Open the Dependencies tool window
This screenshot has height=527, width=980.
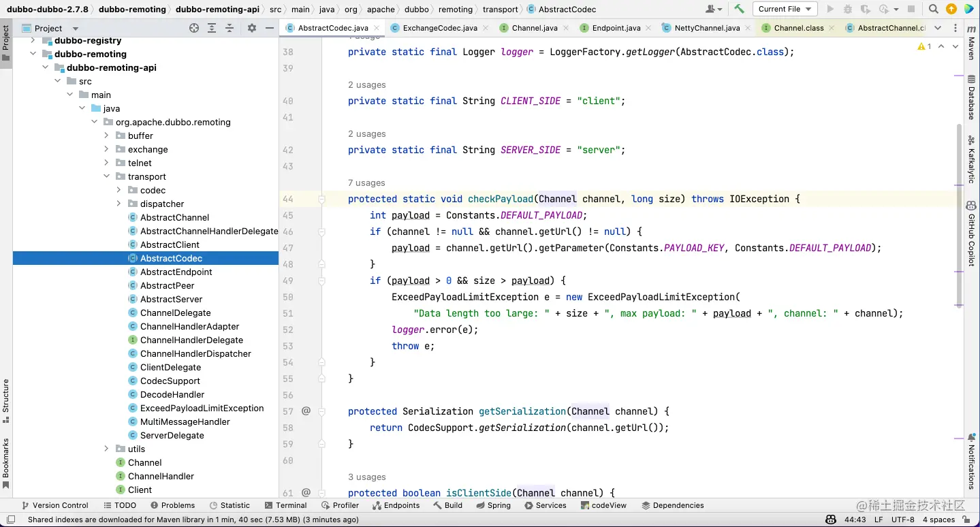672,505
